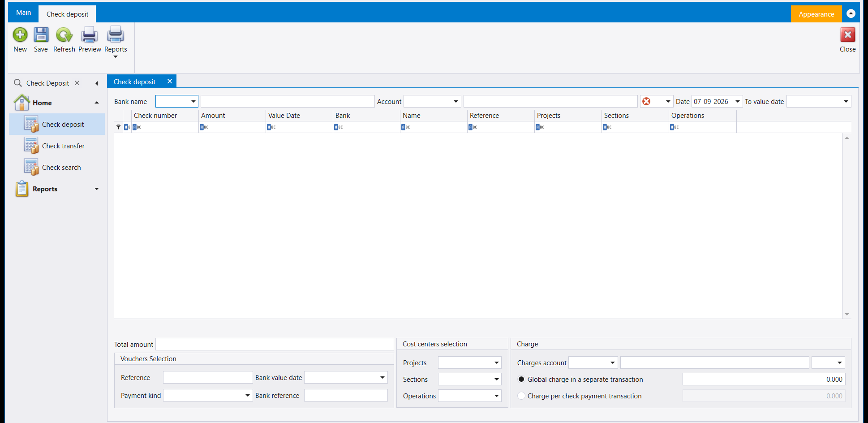Click the grid vertical scrollbar down arrow
The image size is (868, 423).
click(847, 315)
